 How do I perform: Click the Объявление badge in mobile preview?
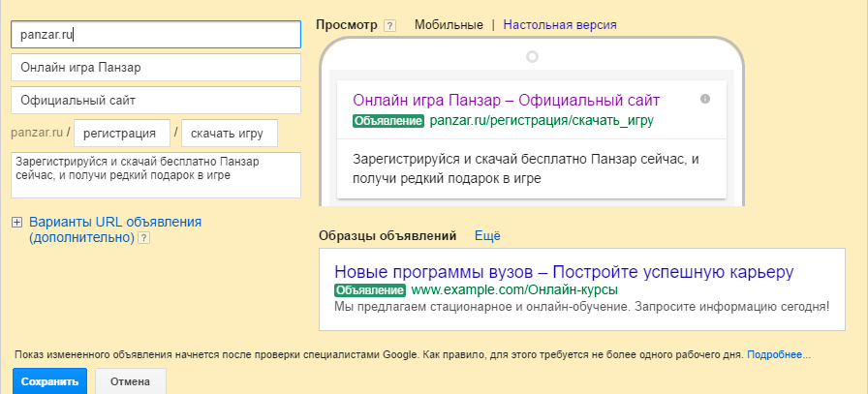388,121
